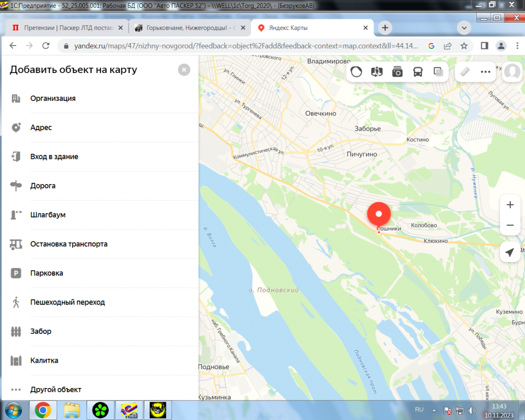Open the map layers selector
The width and height of the screenshot is (525, 420).
pos(438,72)
